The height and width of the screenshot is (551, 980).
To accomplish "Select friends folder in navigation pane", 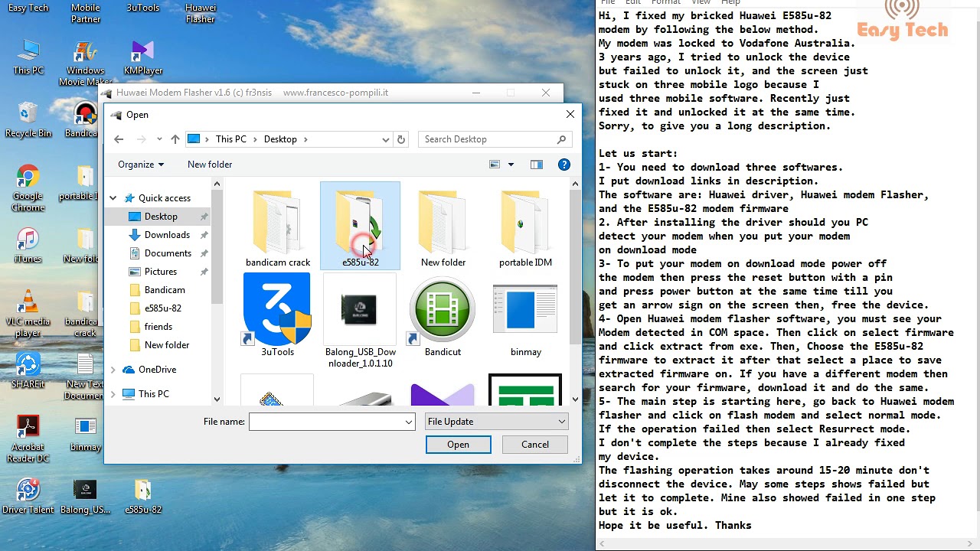I will pos(158,327).
